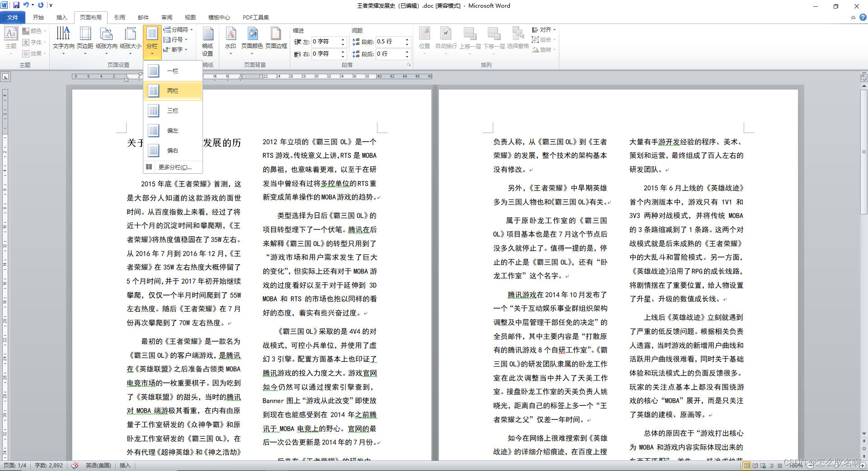Viewport: 868px width, 471px height.
Task: Select Three columns (三栏) option
Action: point(173,110)
